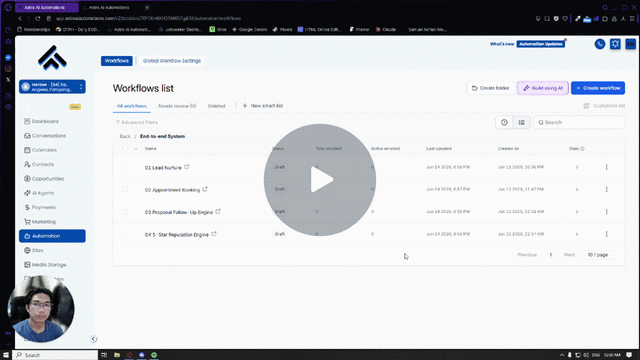
Task: Open three-dot menu for 04 5-Star Reputation Engine
Action: (607, 234)
